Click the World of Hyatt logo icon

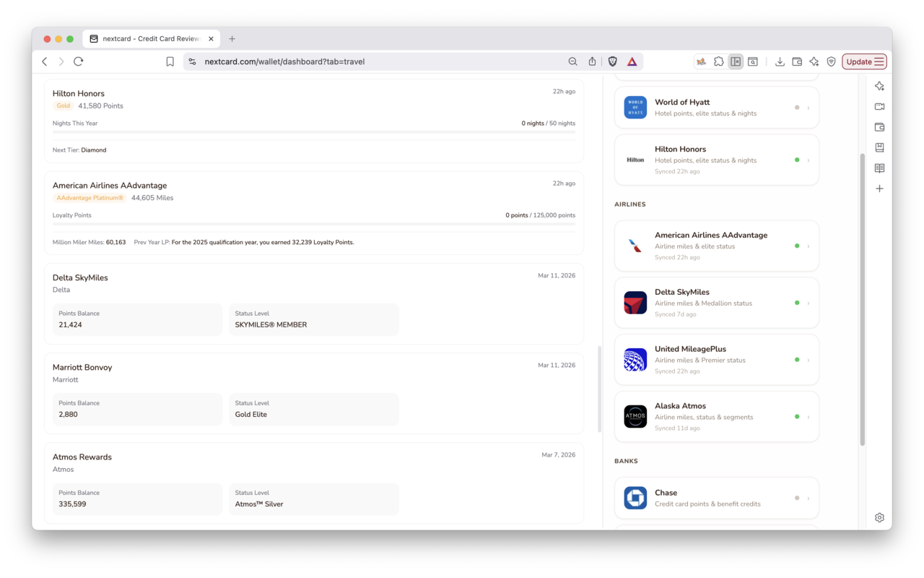(635, 107)
